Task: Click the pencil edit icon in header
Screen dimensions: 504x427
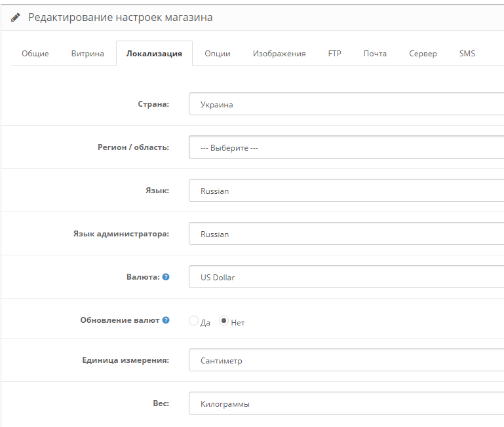Action: [x=16, y=17]
